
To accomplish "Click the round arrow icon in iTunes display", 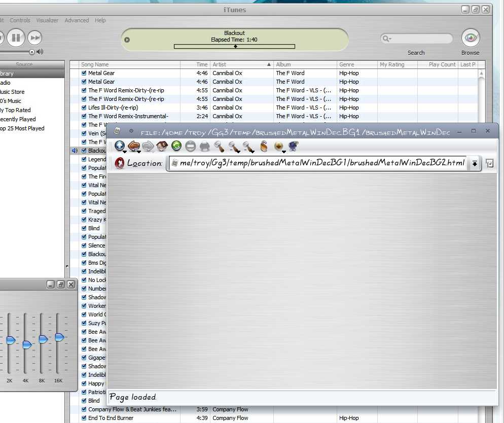I will pos(127,40).
